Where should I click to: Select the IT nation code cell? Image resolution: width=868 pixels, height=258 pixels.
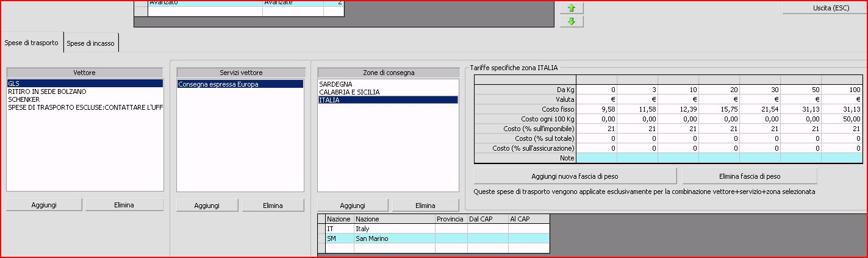tap(340, 229)
